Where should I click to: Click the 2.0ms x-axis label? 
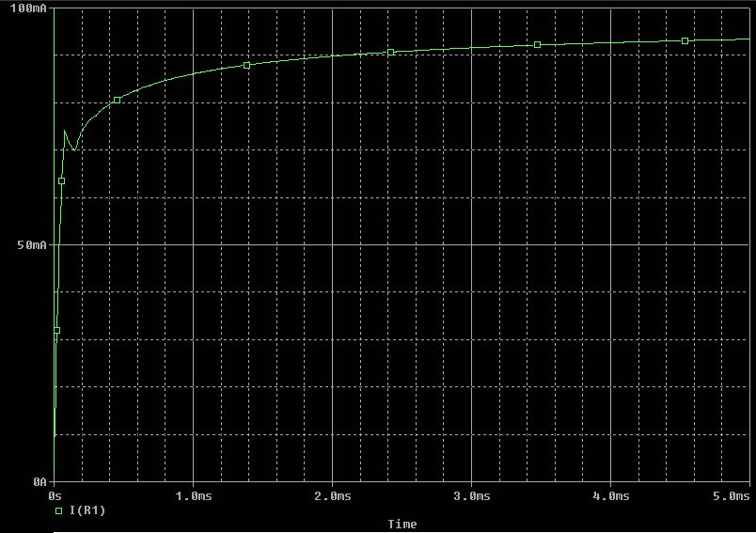click(333, 496)
